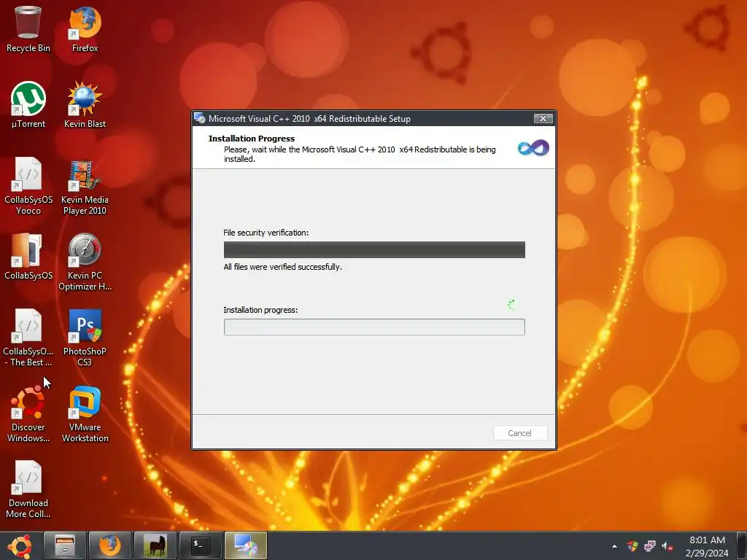Select Kevin Media Player 2010 icon

(x=85, y=186)
